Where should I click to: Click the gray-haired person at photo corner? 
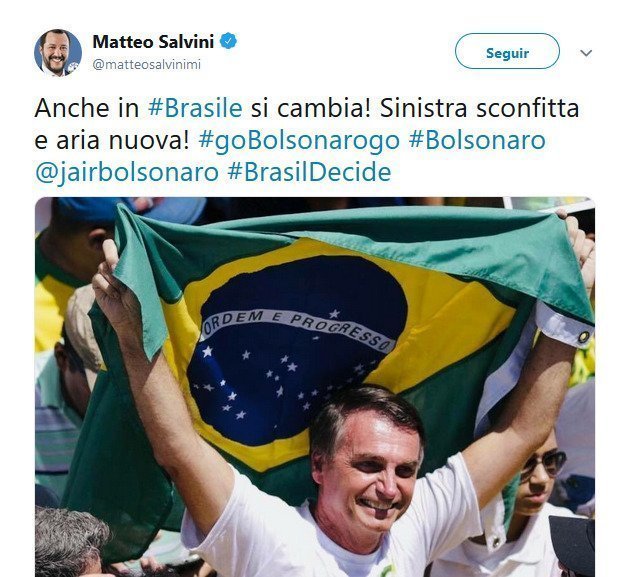pos(70,541)
